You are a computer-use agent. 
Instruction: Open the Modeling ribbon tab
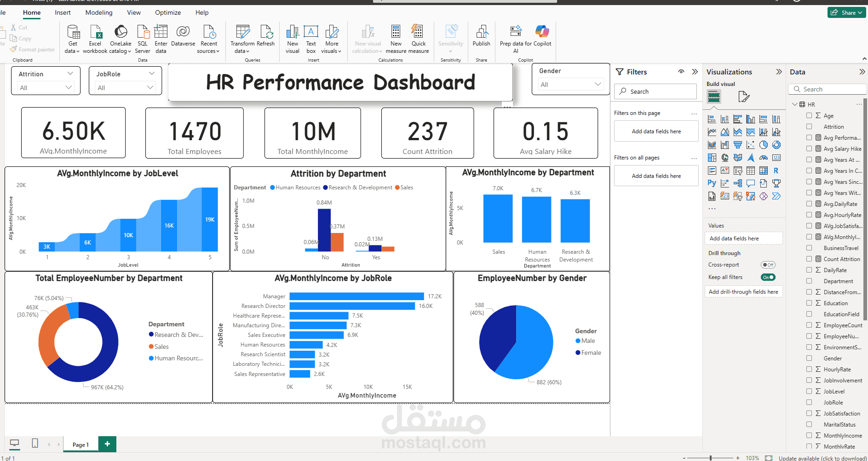[99, 12]
